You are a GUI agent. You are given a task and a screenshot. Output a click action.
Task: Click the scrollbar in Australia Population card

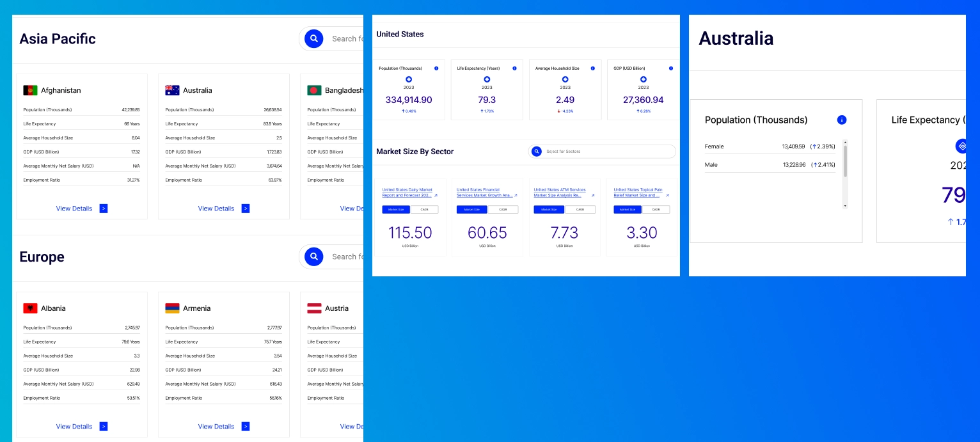(x=845, y=161)
